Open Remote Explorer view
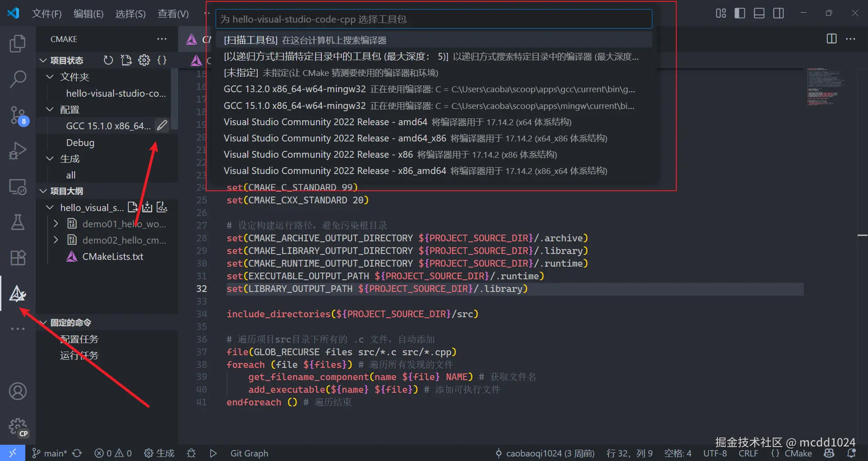The image size is (868, 461). [x=18, y=186]
